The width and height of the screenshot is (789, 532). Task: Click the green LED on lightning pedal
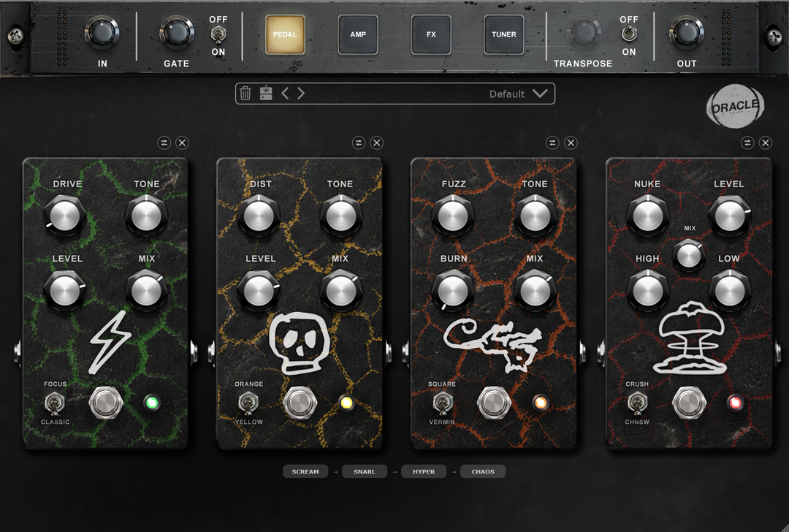(x=152, y=403)
